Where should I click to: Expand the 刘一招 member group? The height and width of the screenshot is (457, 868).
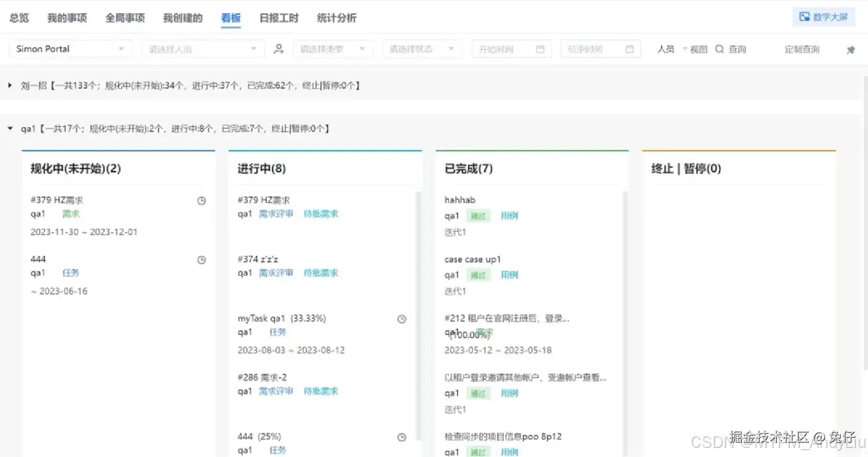(10, 85)
